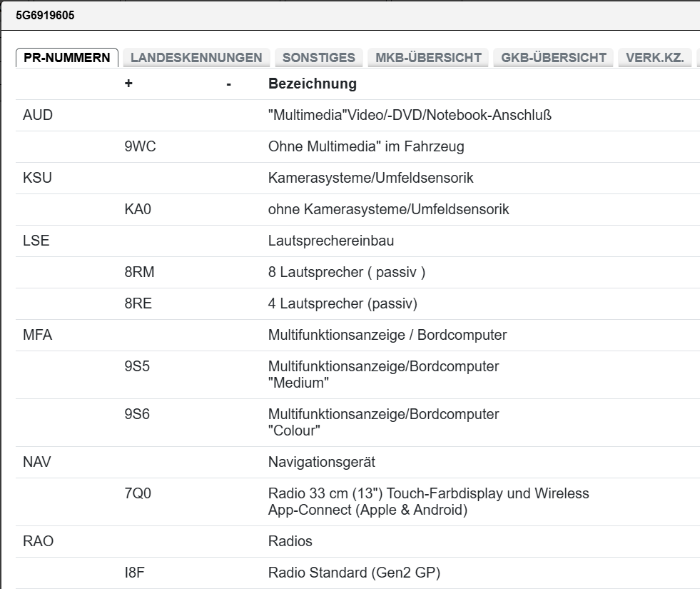Click the 7Q0 radio option code

pos(138,494)
